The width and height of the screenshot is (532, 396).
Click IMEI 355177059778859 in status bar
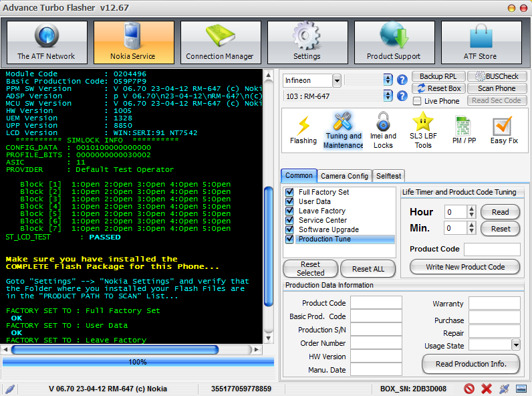[241, 389]
